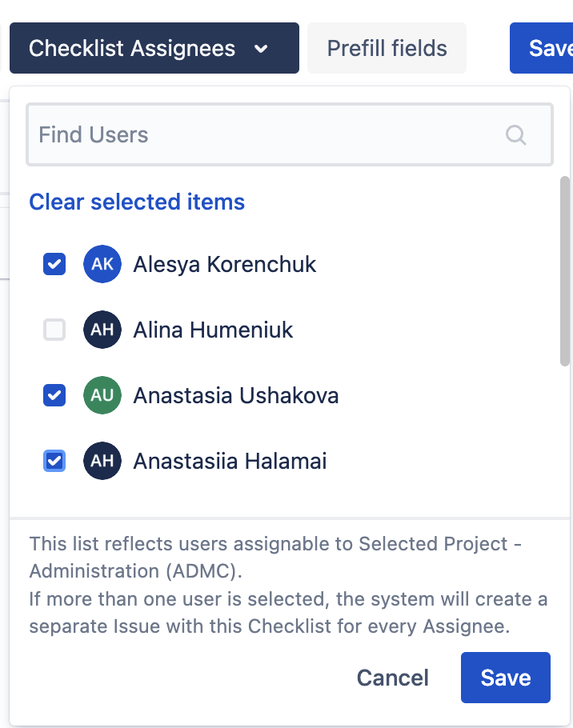Click the green AU avatar icon

click(x=102, y=395)
